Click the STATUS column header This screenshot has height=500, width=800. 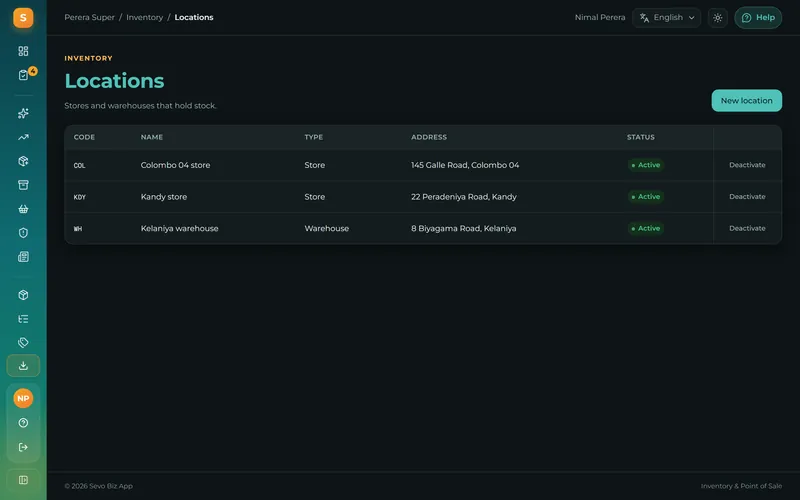click(x=640, y=137)
